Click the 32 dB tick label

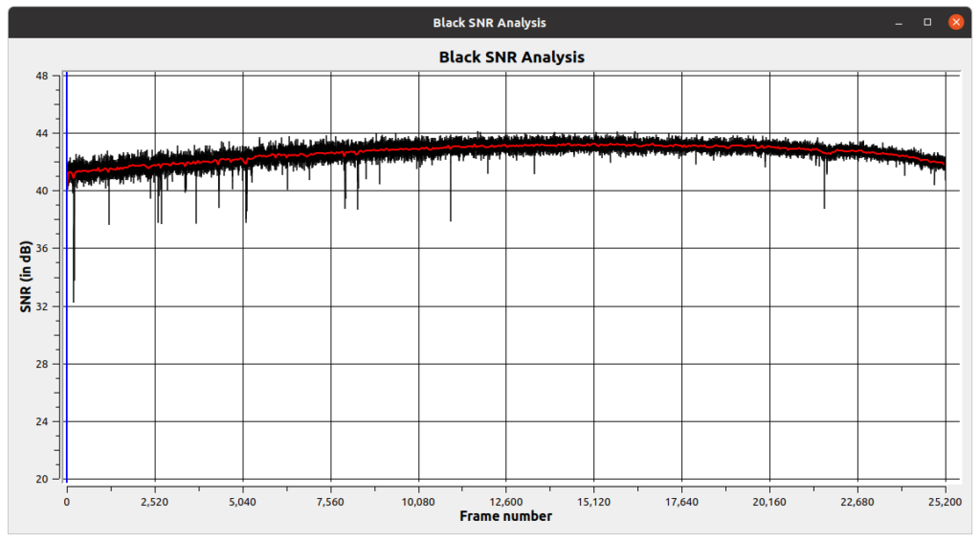point(43,306)
